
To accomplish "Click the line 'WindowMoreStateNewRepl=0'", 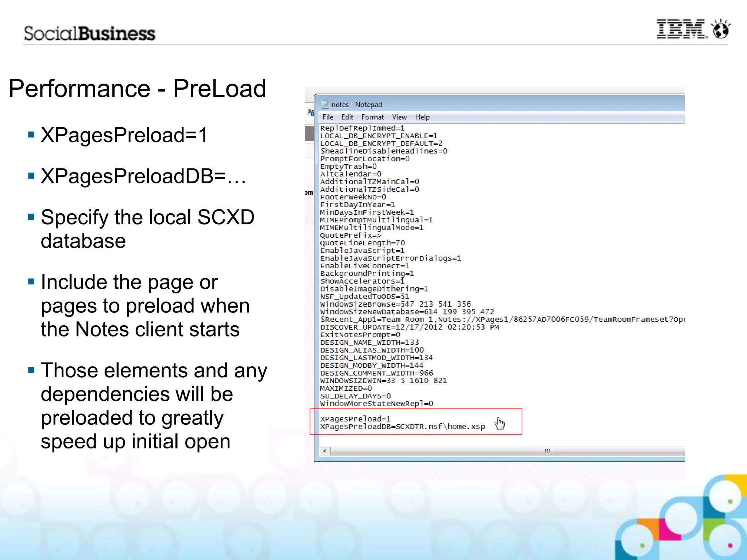I will click(x=376, y=404).
